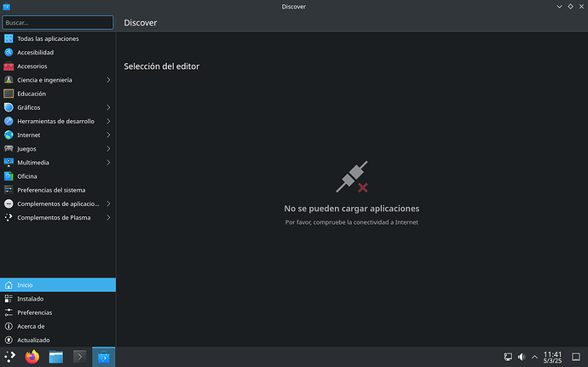The image size is (588, 367).
Task: Open the Actualizado updates label
Action: 33,340
